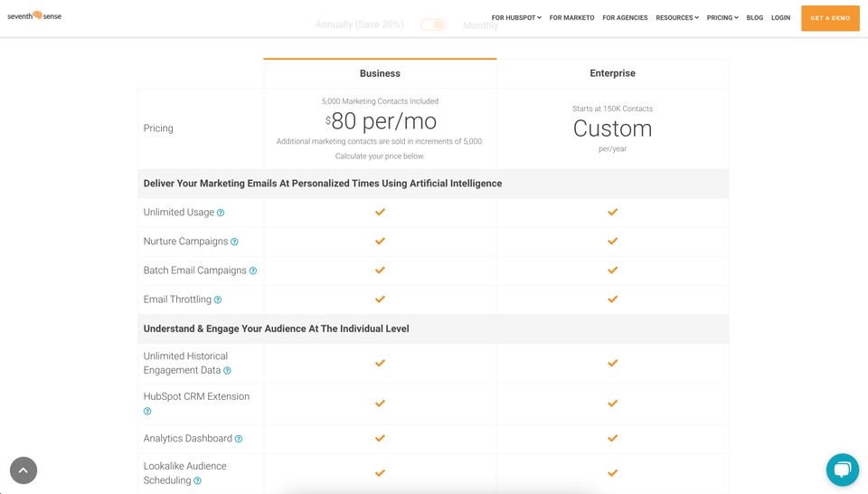Click the HubSpot CRM Extension label
The image size is (868, 494).
tap(196, 396)
